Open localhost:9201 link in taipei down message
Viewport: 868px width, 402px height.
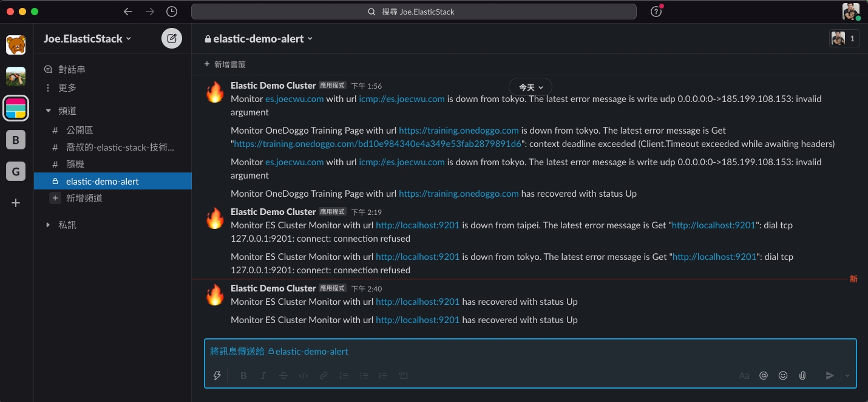pyautogui.click(x=418, y=225)
